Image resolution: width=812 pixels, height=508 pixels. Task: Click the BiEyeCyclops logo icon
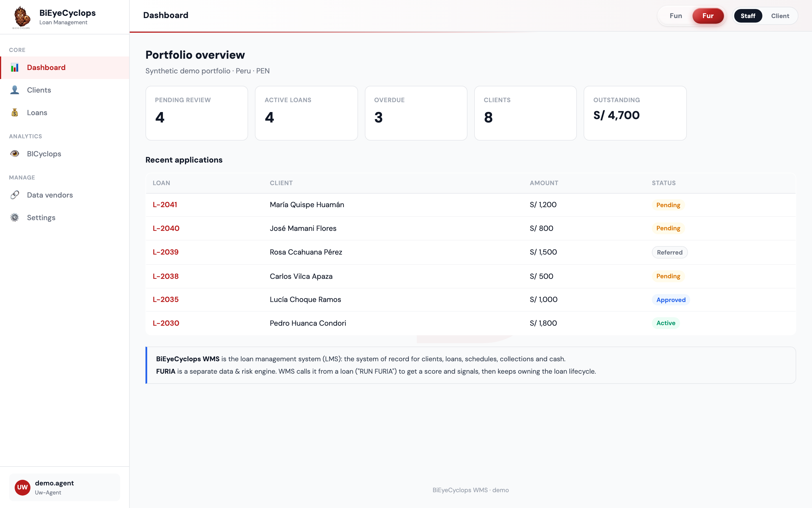[22, 17]
